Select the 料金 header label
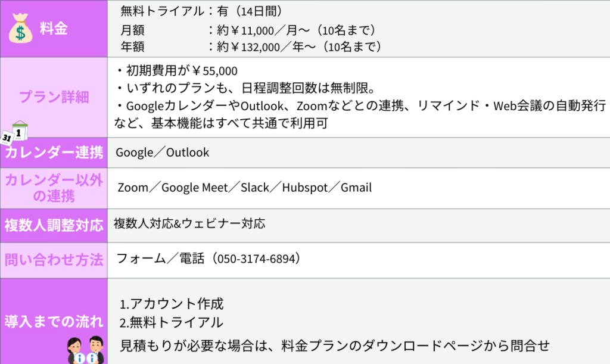 click(x=54, y=28)
